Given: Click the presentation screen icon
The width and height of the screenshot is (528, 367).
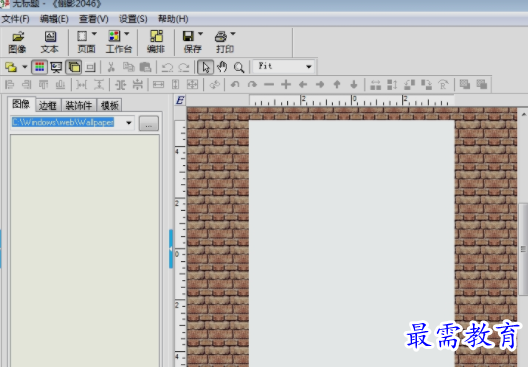Looking at the screenshot, I should pyautogui.click(x=56, y=67).
